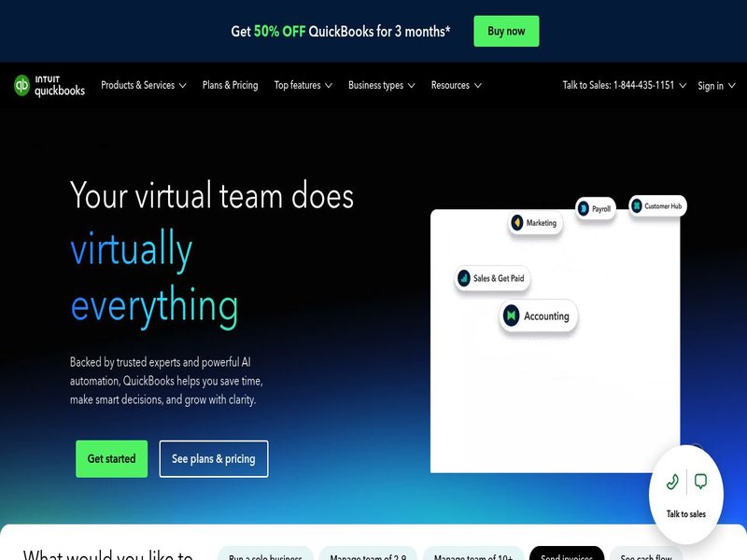The width and height of the screenshot is (747, 560).
Task: Open chat via speech bubble icon
Action: (x=701, y=482)
